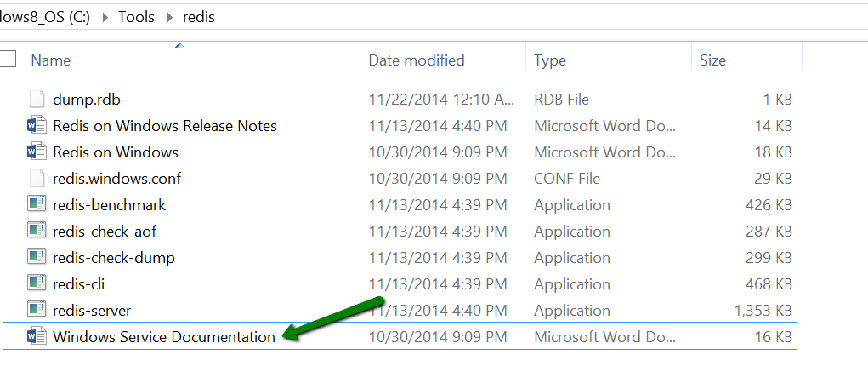This screenshot has width=868, height=389.
Task: Toggle the select-all checkbox beside Name header
Action: click(x=8, y=59)
